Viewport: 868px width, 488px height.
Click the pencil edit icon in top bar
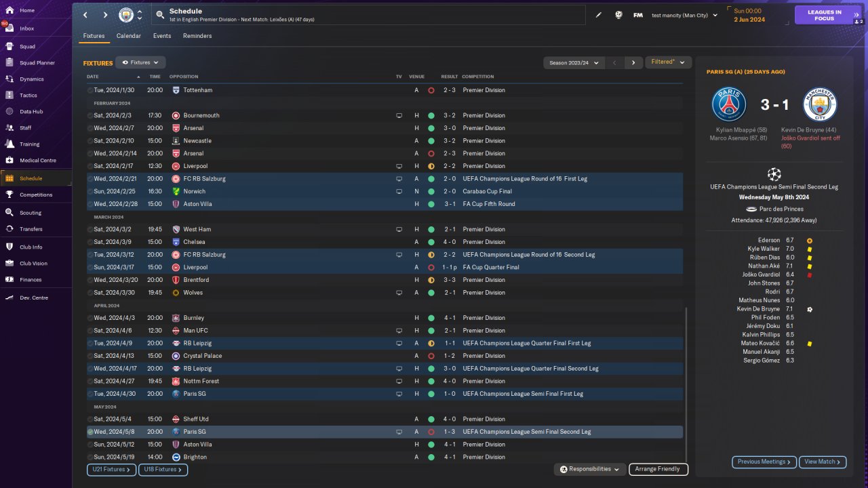pos(599,15)
